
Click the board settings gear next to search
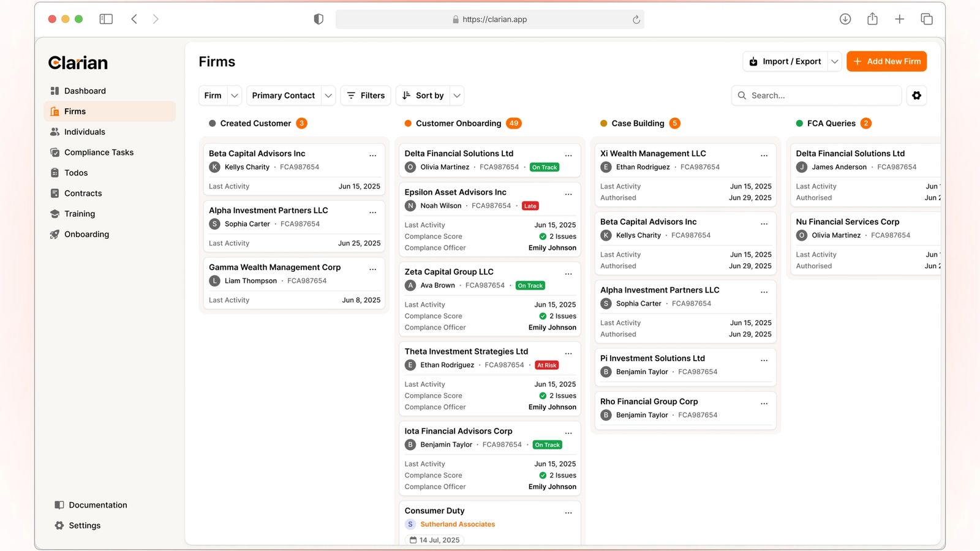pyautogui.click(x=916, y=96)
